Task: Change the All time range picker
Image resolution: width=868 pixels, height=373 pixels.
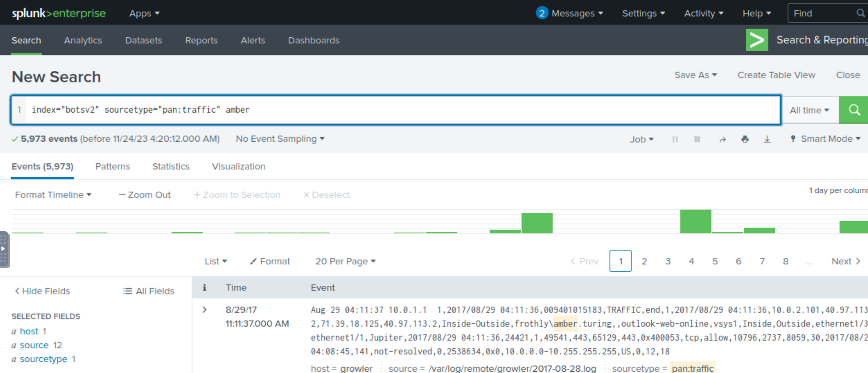Action: click(809, 110)
